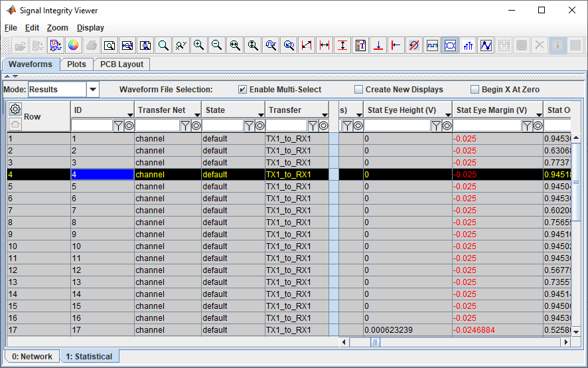Click the text annotation tool icon
The image size is (588, 368).
point(360,46)
